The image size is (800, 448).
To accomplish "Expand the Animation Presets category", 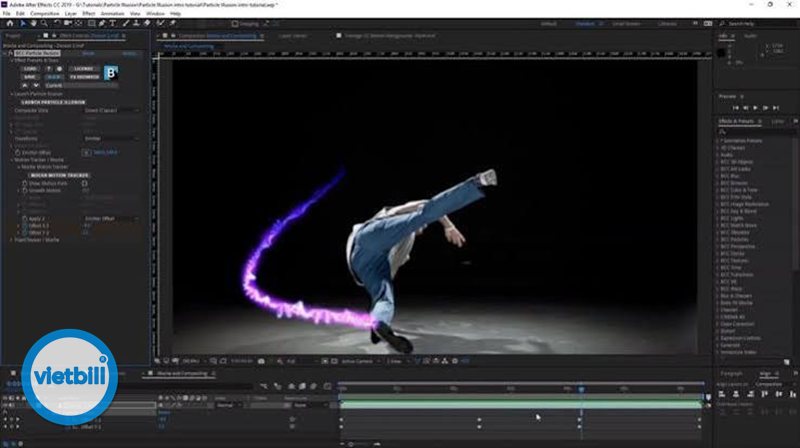I will coord(717,140).
